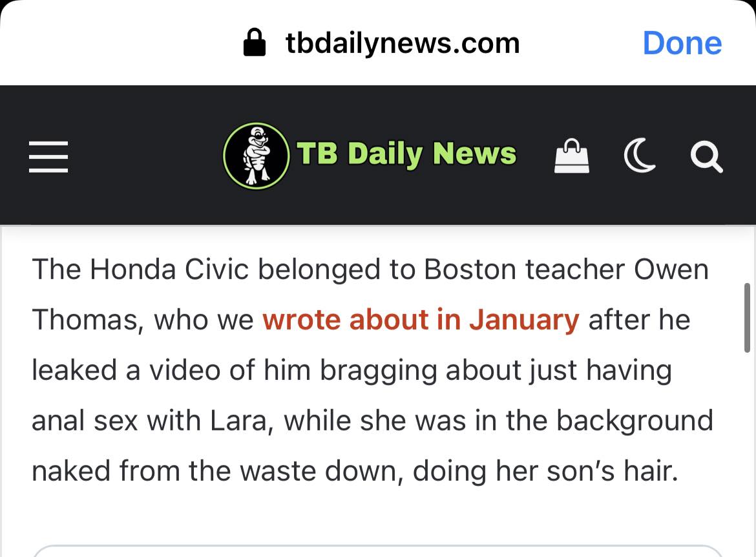Tap the name "Owen" in the article

tap(671, 269)
